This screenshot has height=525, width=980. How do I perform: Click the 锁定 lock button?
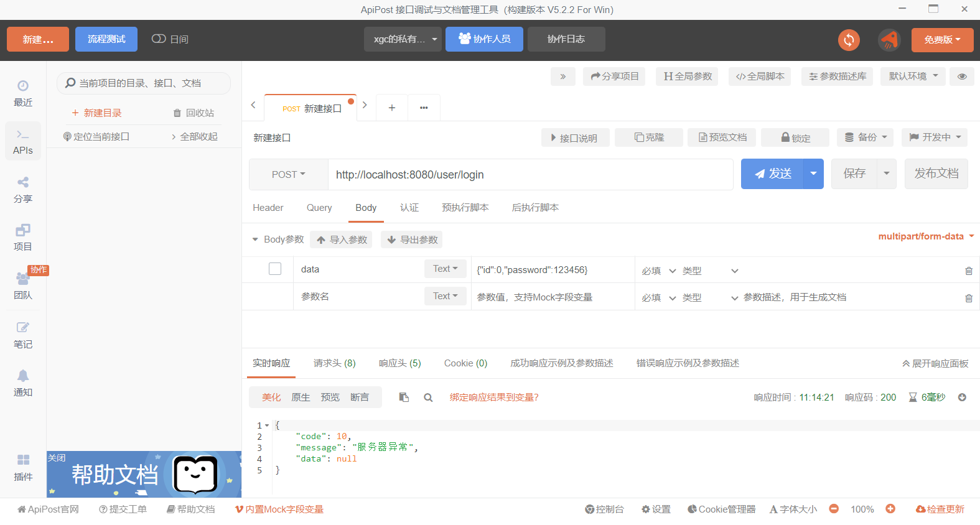pos(795,137)
